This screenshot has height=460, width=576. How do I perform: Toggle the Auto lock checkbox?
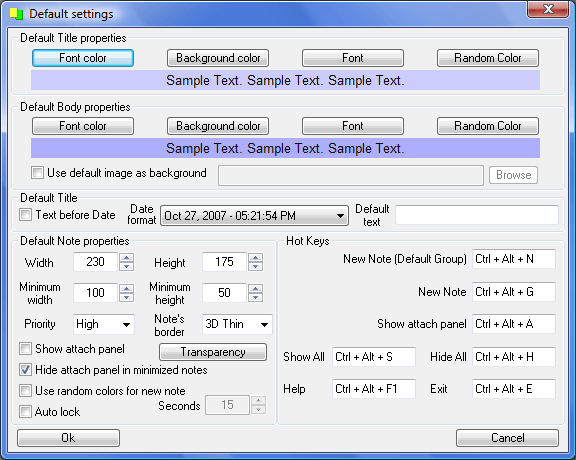26,412
